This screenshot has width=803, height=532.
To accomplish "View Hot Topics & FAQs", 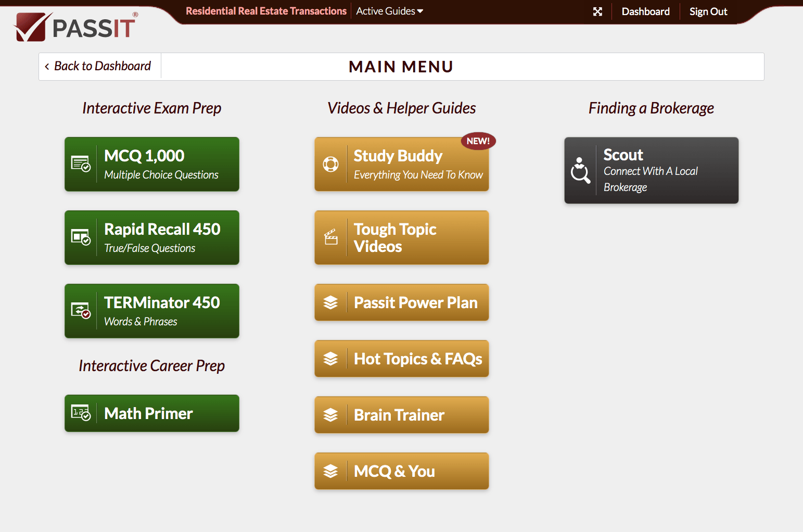I will point(402,359).
